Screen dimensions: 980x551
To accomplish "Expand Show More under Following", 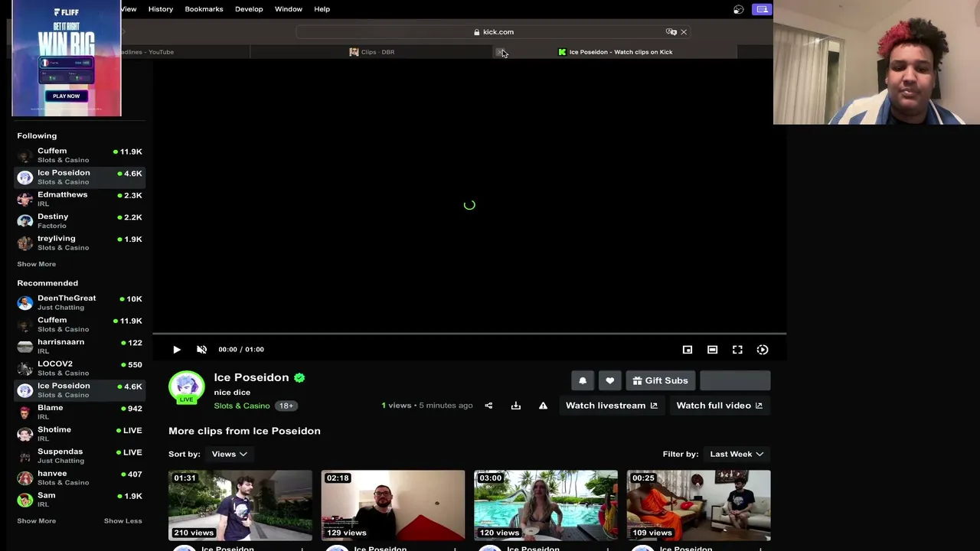I will 37,264.
